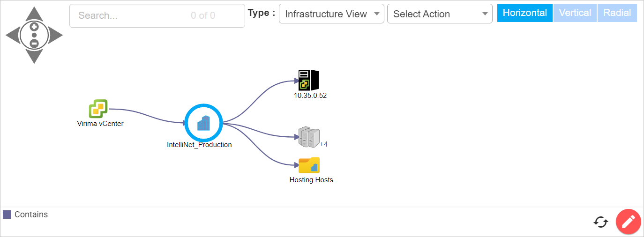Switch to Vertical layout

tap(575, 13)
